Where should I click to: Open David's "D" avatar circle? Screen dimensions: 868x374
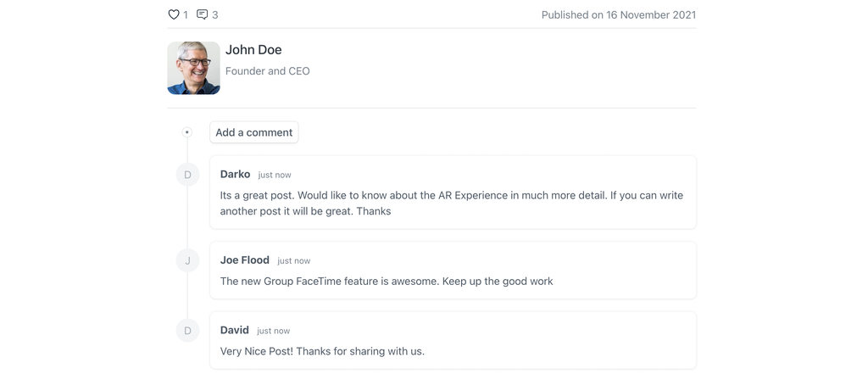pyautogui.click(x=187, y=331)
